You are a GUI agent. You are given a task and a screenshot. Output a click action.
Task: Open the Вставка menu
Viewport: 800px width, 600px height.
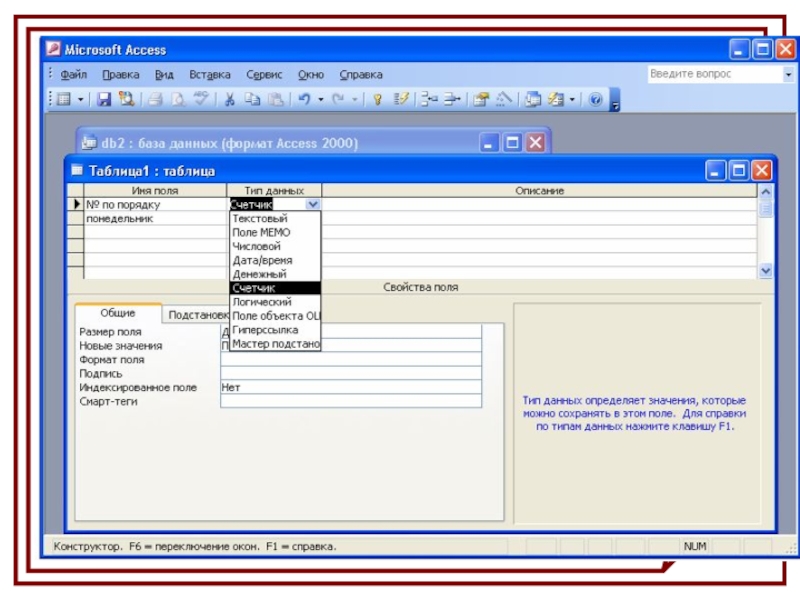[209, 74]
